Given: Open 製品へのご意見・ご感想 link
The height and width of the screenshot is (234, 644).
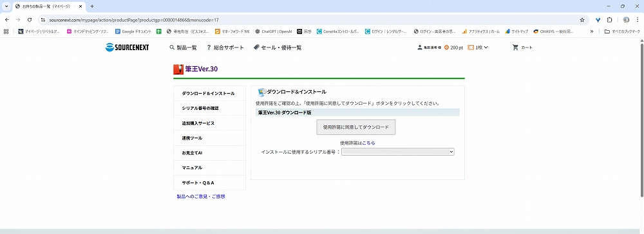Looking at the screenshot, I should [201, 197].
